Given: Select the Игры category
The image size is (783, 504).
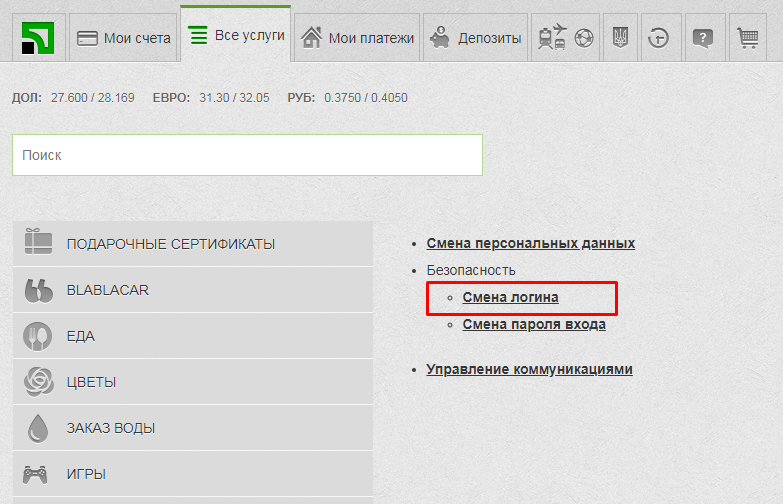Looking at the screenshot, I should click(x=193, y=474).
